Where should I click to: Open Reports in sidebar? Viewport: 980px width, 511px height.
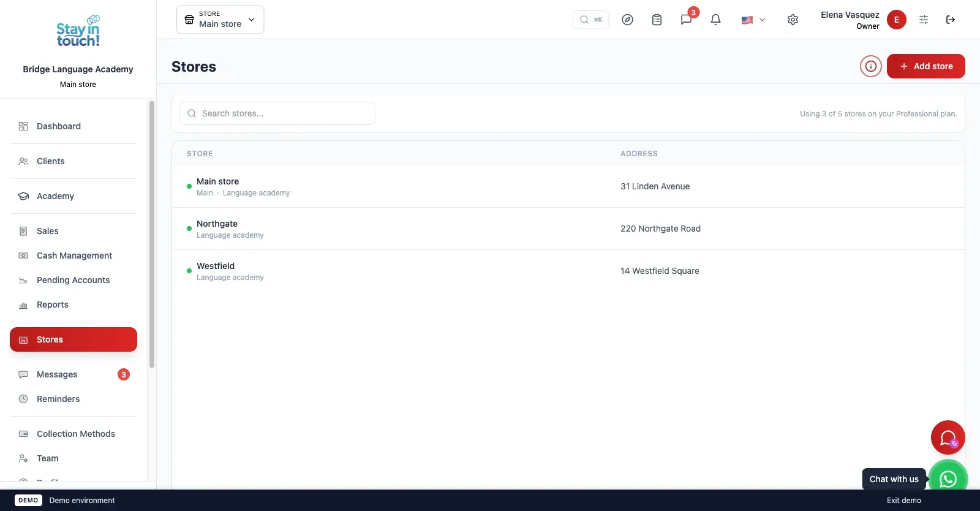coord(73,305)
